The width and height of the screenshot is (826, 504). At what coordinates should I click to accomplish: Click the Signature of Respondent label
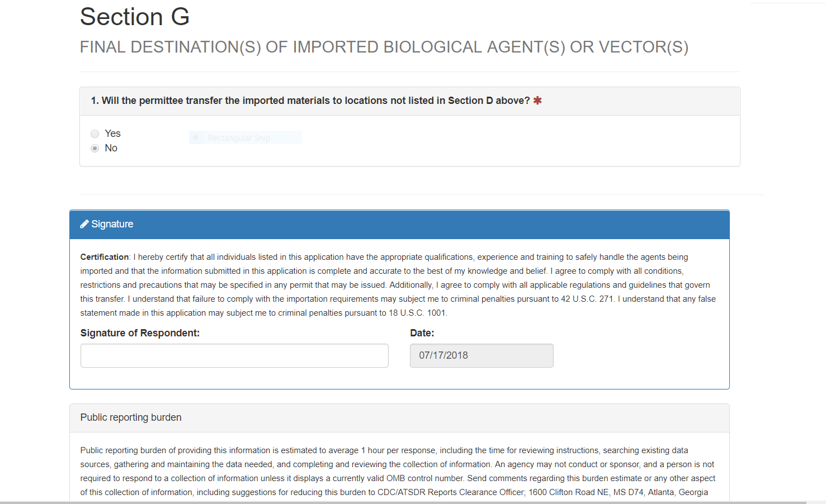coord(140,333)
